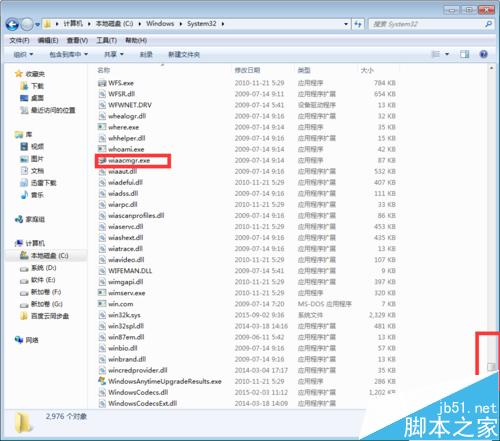The image size is (500, 441).
Task: Open 百度云同步盘 in navigation pane
Action: [x=50, y=316]
